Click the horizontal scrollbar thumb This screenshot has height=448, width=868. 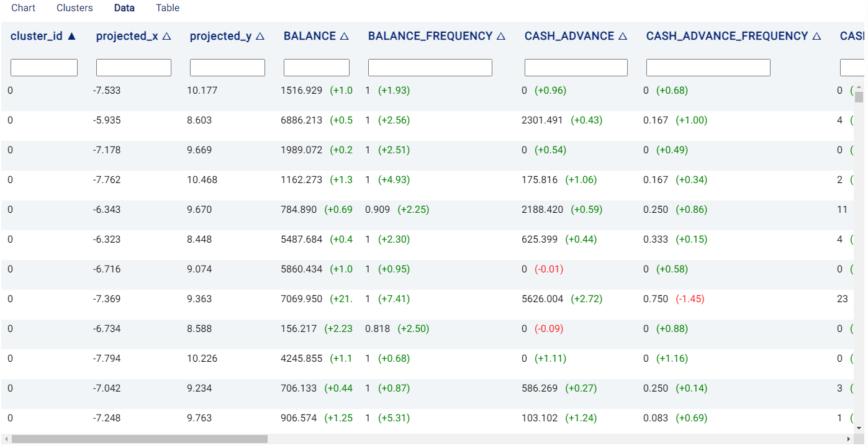[139, 439]
